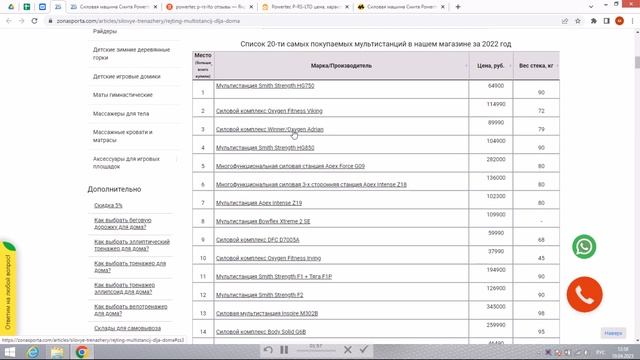640x360 pixels.
Task: Sort the table by the Цена, руб. column
Action: (491, 65)
